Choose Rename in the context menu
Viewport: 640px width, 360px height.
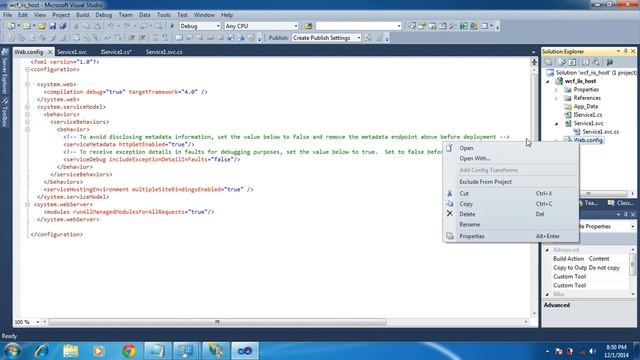(511, 224)
